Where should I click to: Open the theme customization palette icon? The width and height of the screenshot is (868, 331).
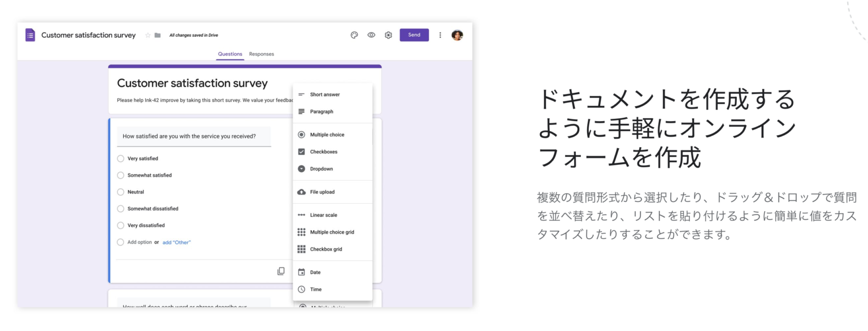354,35
